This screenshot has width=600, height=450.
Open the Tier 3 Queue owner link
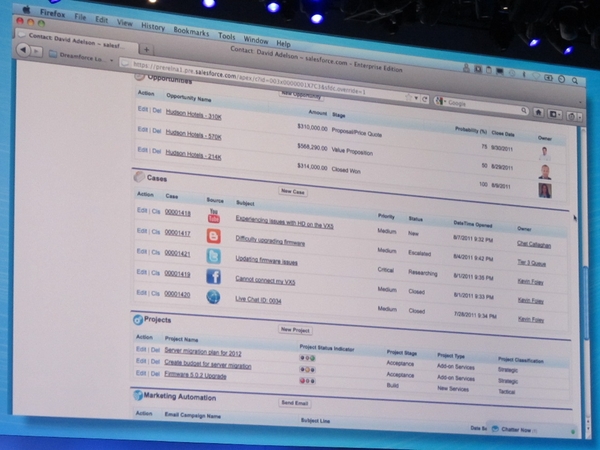coord(532,263)
